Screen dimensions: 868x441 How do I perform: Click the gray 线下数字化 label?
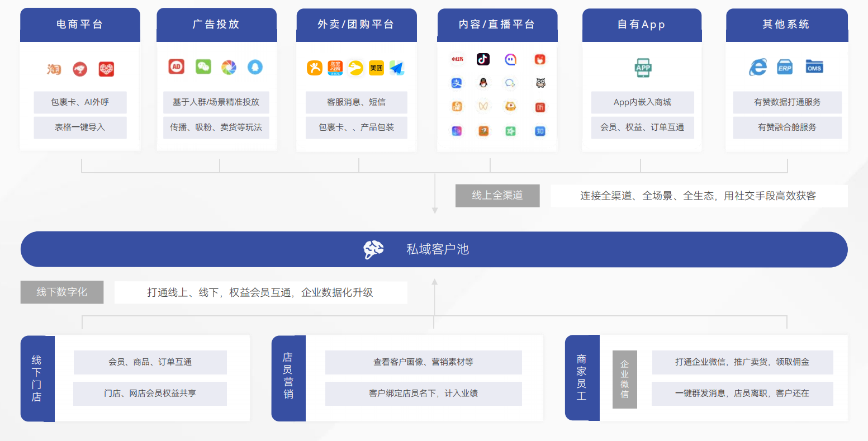pyautogui.click(x=62, y=292)
